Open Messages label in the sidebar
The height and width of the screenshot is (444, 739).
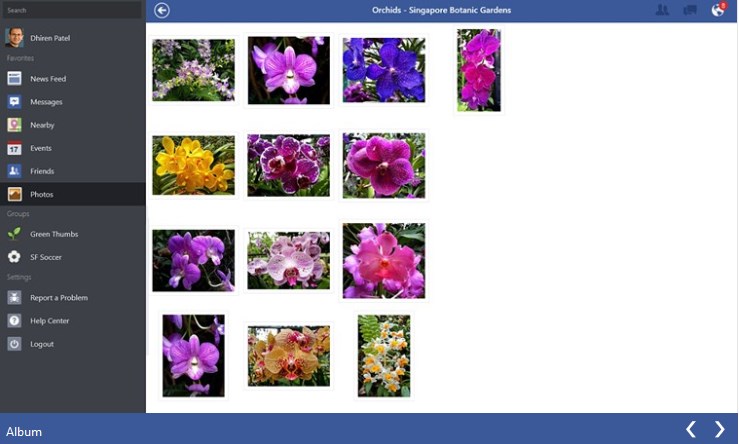click(46, 102)
